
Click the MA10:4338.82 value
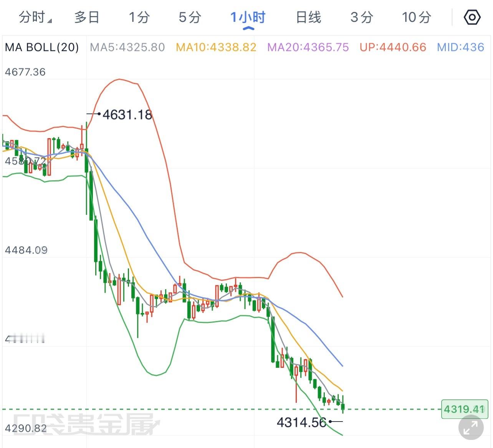click(216, 47)
